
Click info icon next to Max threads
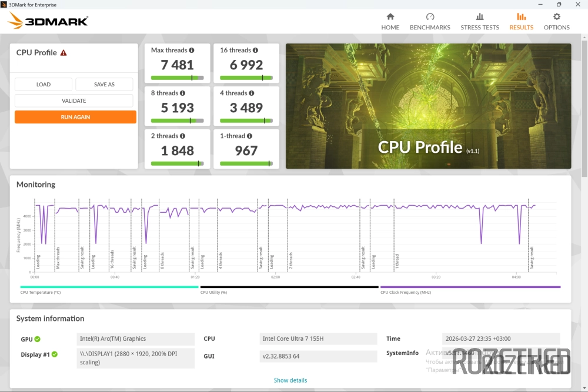(x=192, y=51)
